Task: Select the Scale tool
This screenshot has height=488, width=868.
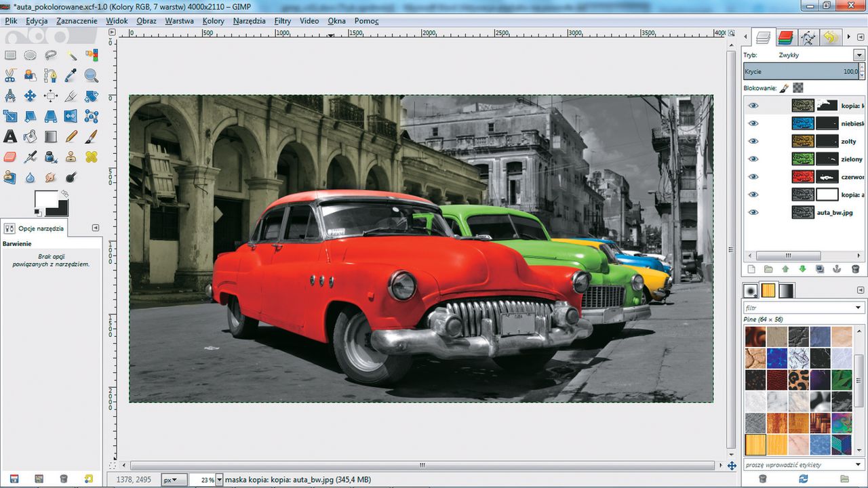Action: pyautogui.click(x=10, y=116)
